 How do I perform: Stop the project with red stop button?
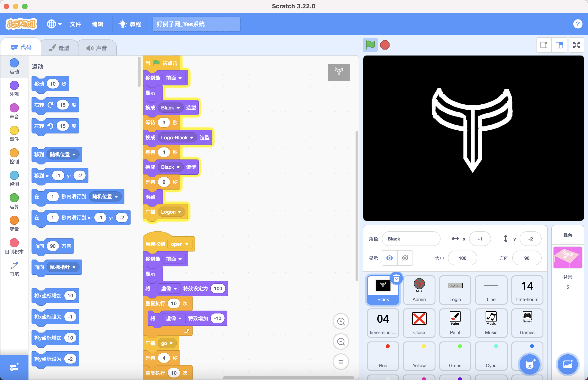pos(385,45)
